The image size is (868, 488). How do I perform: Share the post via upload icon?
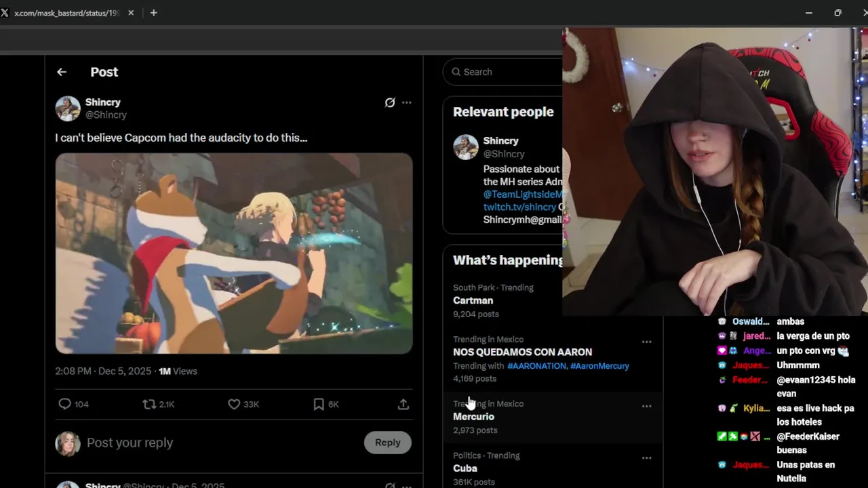point(403,404)
